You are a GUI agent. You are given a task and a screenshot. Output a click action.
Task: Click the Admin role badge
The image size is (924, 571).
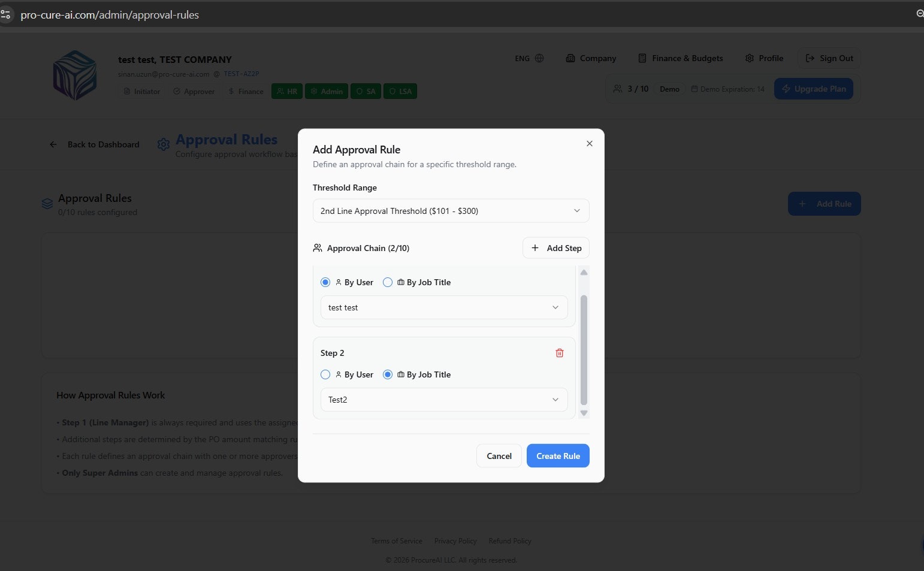coord(327,92)
